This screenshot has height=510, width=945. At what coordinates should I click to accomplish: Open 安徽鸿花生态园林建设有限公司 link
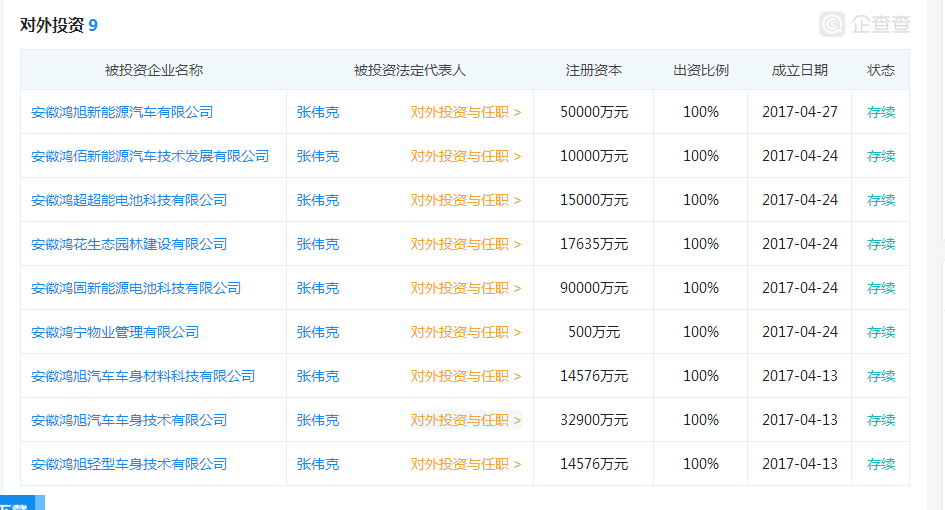pos(129,244)
